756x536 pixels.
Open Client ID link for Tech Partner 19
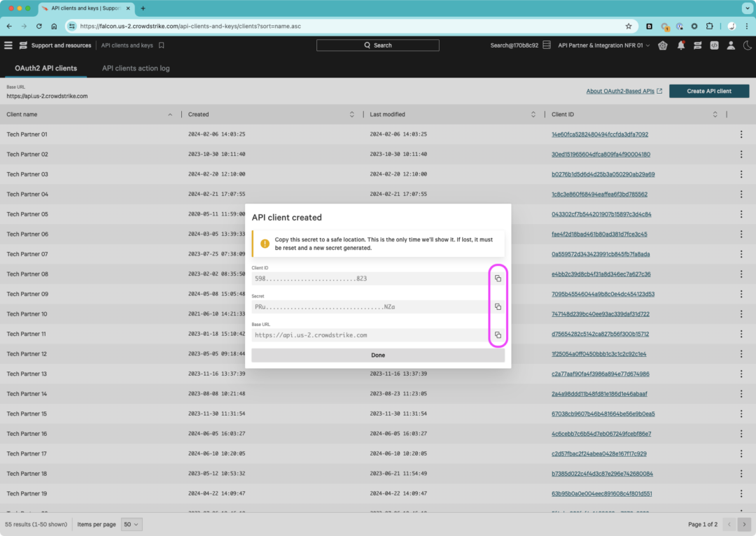click(602, 493)
